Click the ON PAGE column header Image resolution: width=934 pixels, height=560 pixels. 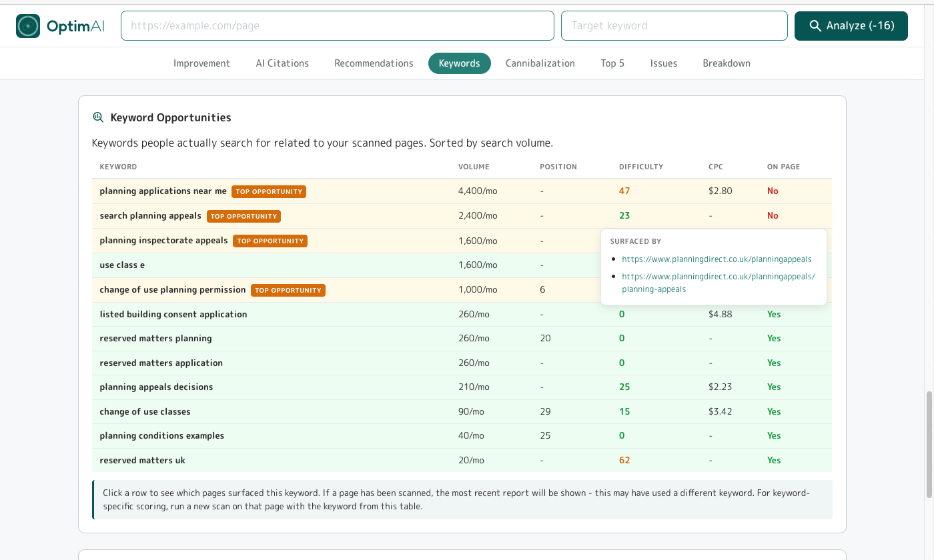click(x=783, y=167)
